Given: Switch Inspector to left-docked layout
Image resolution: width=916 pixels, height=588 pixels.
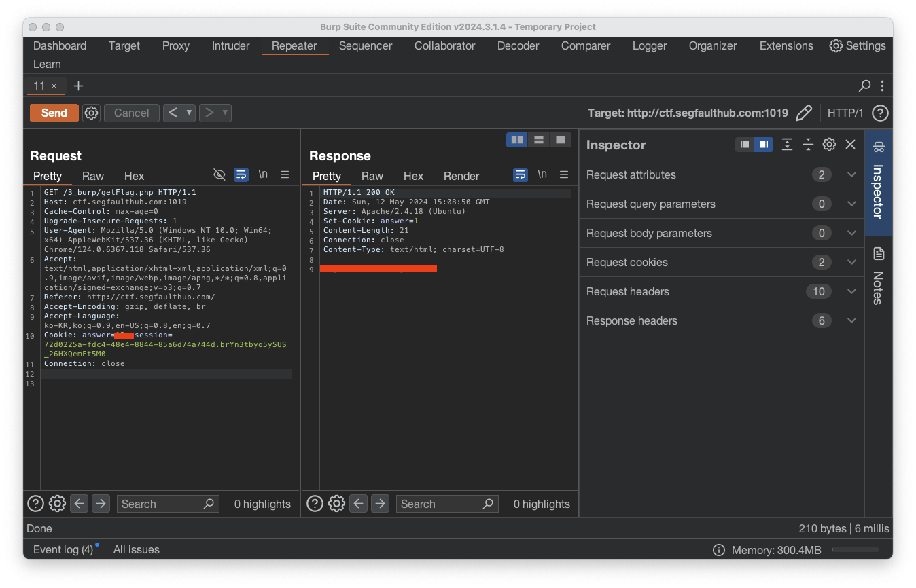Looking at the screenshot, I should [745, 145].
